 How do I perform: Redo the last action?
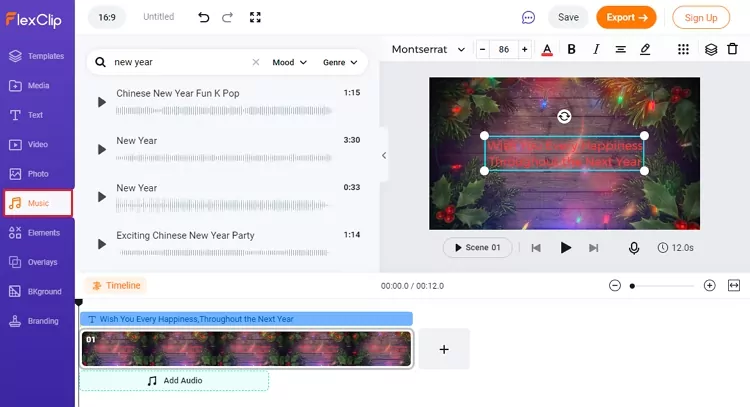(x=228, y=17)
